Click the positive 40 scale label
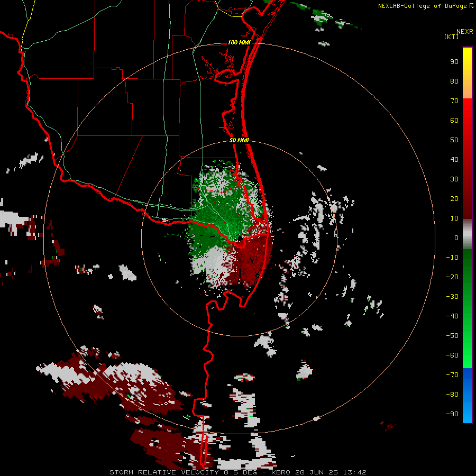The height and width of the screenshot is (476, 476). coord(454,160)
